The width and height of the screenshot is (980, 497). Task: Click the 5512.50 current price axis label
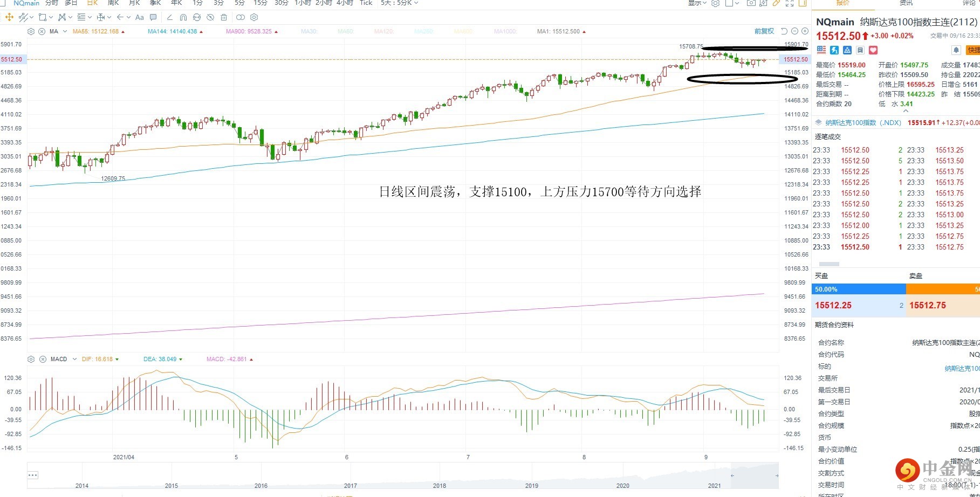pyautogui.click(x=12, y=59)
